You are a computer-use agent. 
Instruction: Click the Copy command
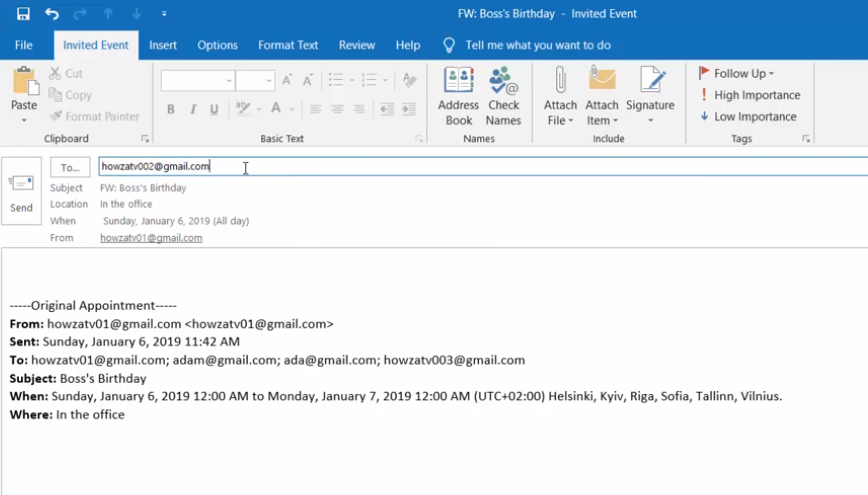click(x=70, y=95)
